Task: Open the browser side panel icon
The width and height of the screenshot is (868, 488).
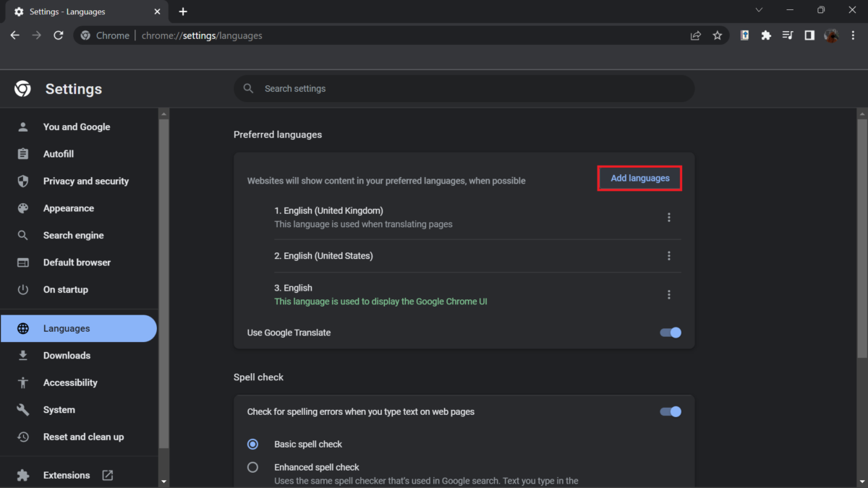Action: pos(809,35)
